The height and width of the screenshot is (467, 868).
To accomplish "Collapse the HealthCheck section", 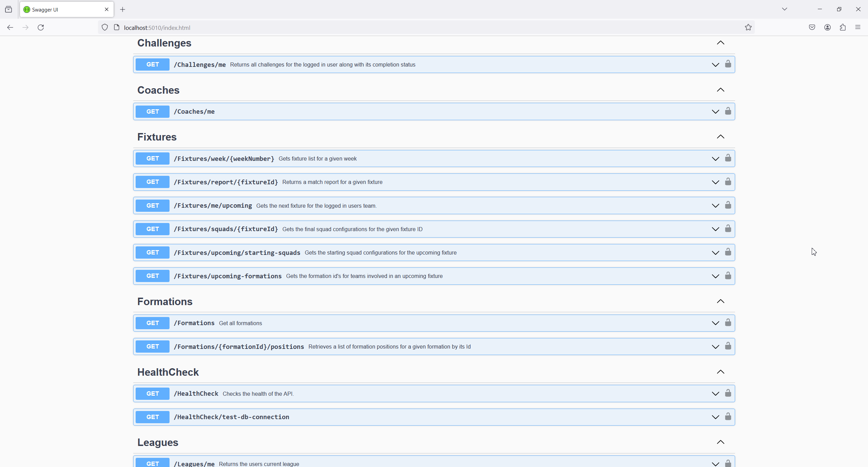I will (721, 372).
